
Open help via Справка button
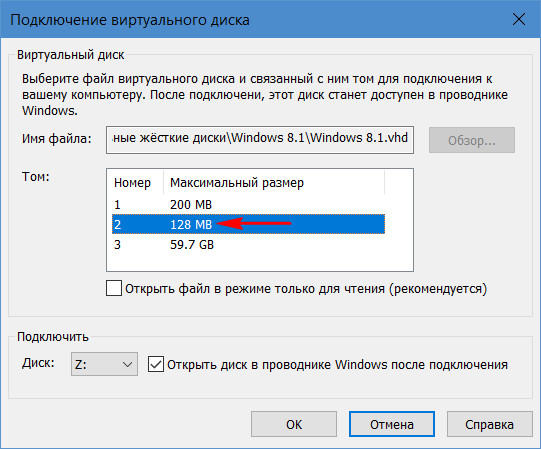pyautogui.click(x=490, y=424)
